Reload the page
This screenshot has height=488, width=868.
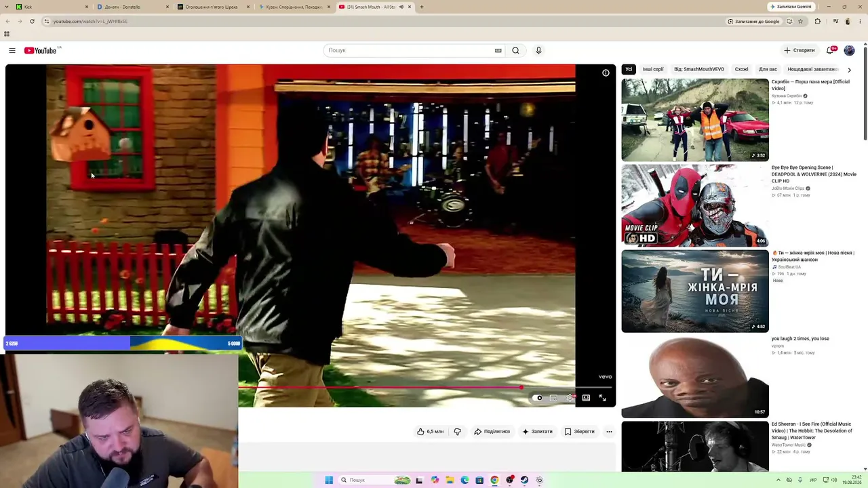point(32,21)
